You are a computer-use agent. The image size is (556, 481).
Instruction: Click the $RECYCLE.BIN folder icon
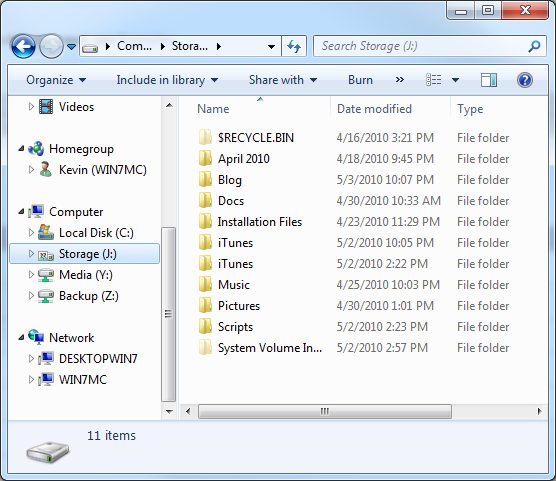(x=205, y=137)
